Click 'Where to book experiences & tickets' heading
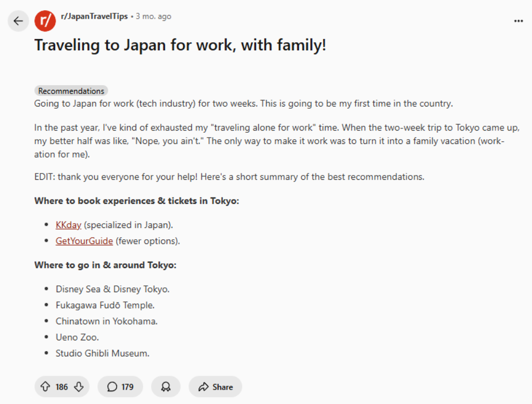The width and height of the screenshot is (532, 404). (137, 201)
